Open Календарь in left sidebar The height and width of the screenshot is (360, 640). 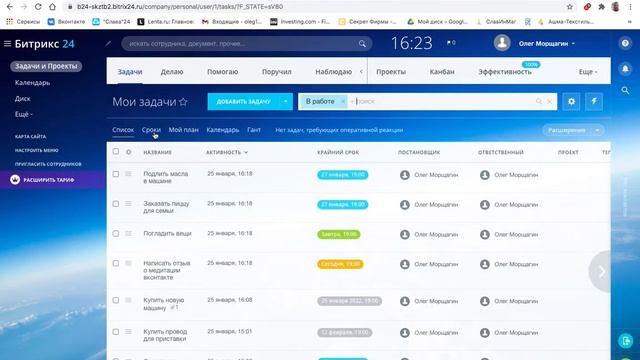pos(32,82)
